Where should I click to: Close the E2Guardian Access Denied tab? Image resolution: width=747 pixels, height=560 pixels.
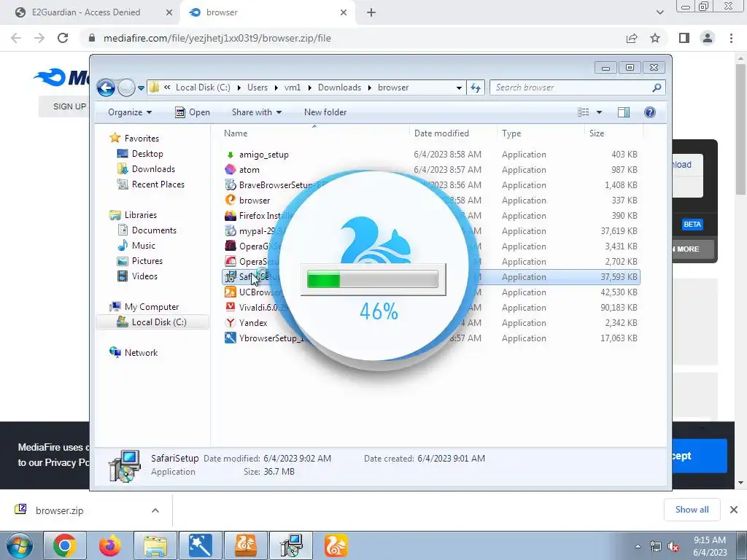(169, 12)
